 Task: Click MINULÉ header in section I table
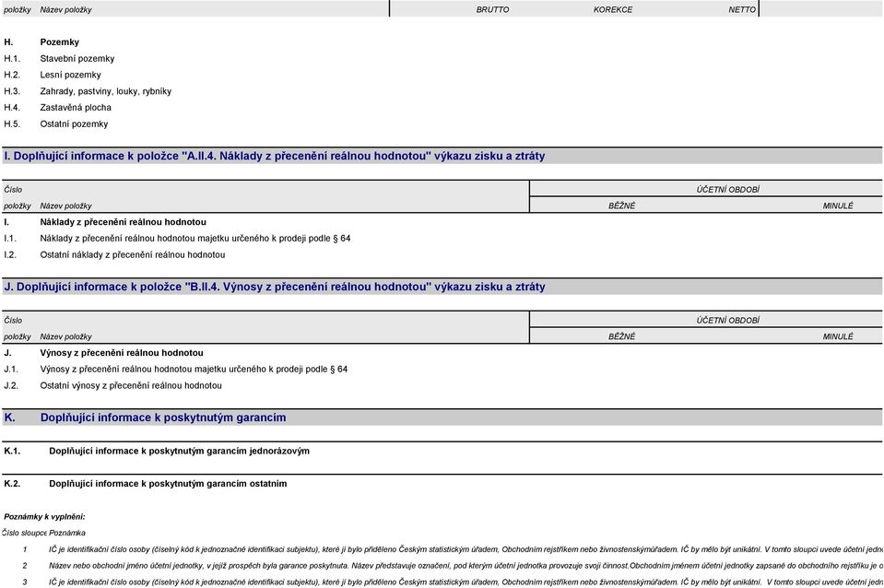point(838,206)
